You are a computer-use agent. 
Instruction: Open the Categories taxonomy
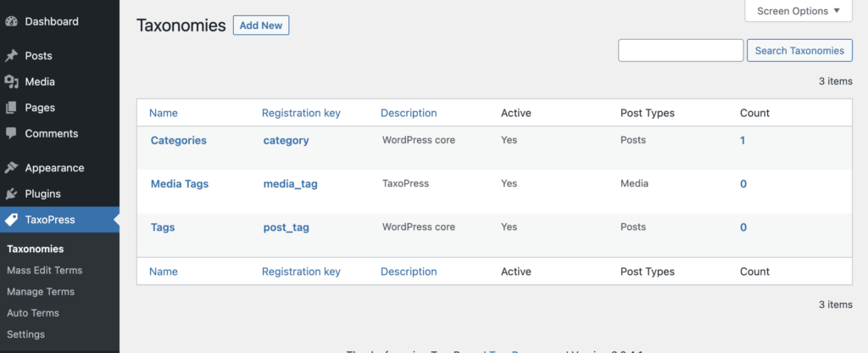178,141
